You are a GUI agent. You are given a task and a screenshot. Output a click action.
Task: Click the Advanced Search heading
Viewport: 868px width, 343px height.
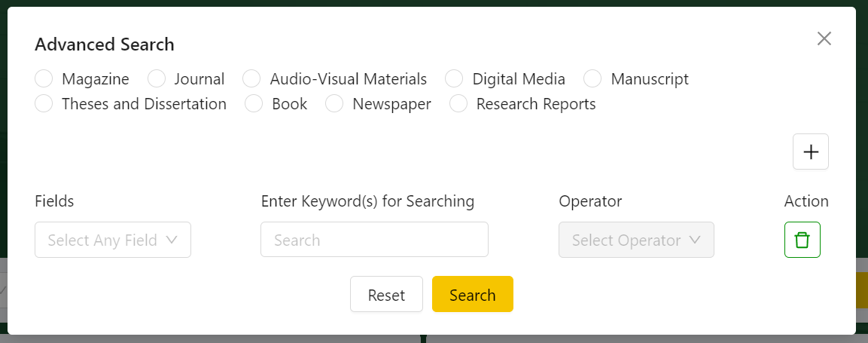[105, 44]
